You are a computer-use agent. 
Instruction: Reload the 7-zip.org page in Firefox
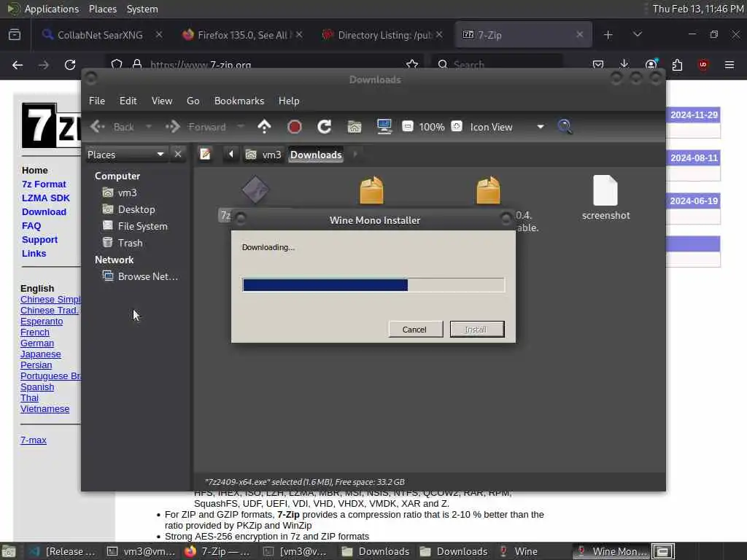point(70,65)
